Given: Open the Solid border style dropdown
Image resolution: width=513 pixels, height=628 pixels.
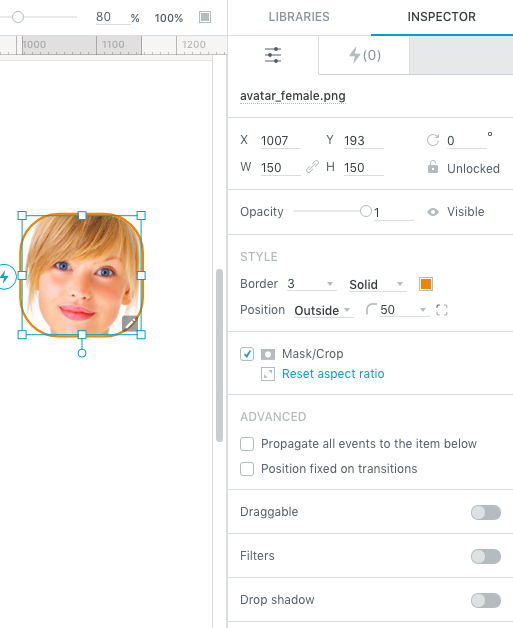Looking at the screenshot, I should 378,284.
